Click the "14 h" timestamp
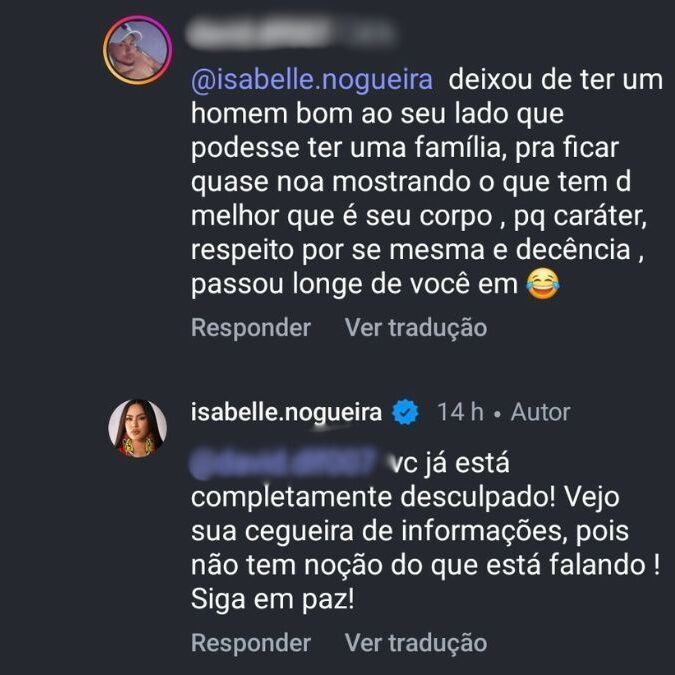 pos(460,412)
